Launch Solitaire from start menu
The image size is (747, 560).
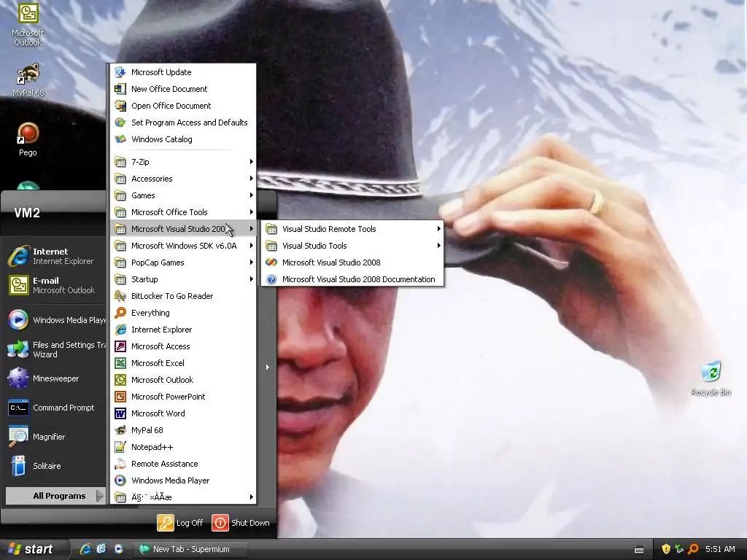click(55, 466)
